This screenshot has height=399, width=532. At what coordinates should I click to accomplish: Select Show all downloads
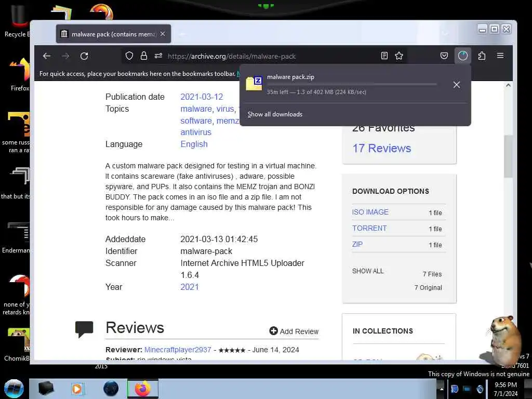275,114
